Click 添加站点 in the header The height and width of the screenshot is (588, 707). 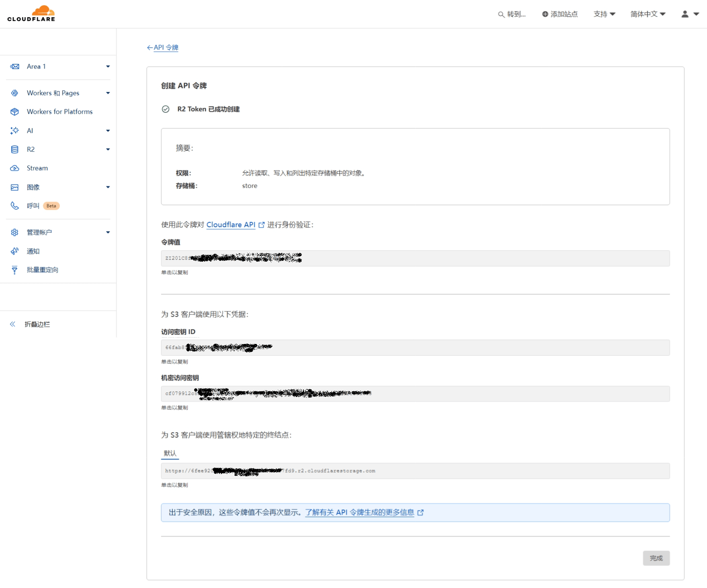[x=564, y=14]
